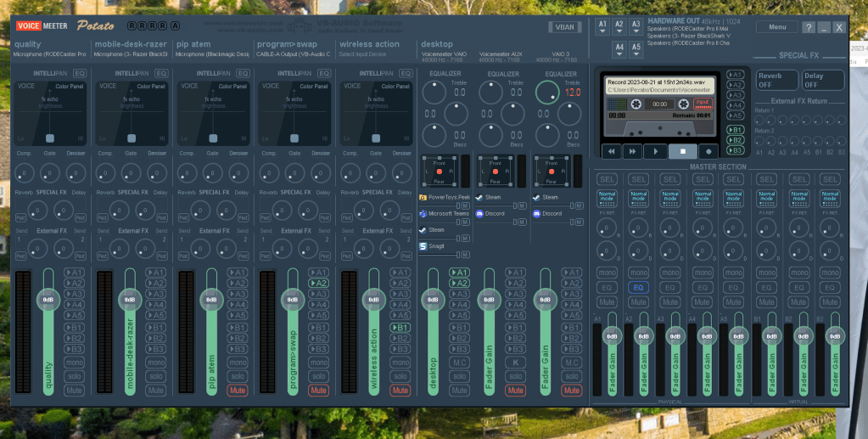The width and height of the screenshot is (868, 439).
Task: Toggle the B1 bus on the wireless action strip
Action: (400, 328)
